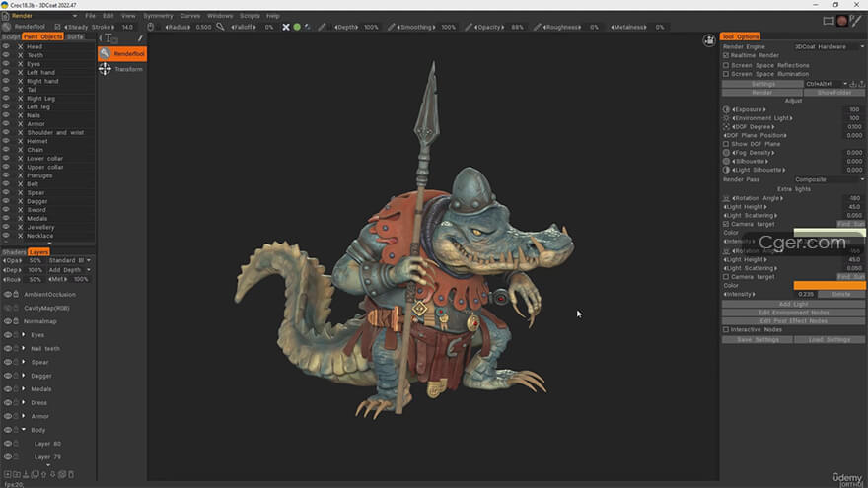Click the move layer up arrow icon
868x488 pixels.
(x=43, y=474)
